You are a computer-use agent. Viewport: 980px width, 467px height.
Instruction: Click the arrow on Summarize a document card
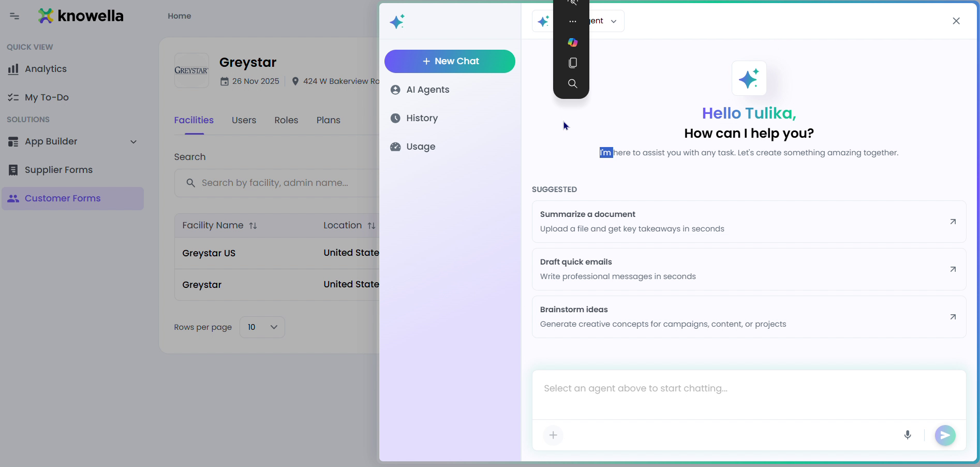click(x=953, y=222)
